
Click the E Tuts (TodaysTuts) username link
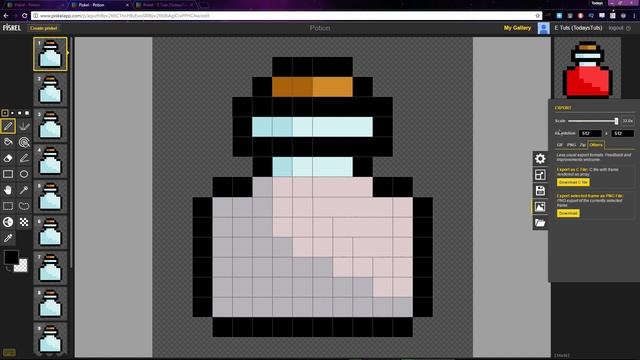(x=578, y=28)
